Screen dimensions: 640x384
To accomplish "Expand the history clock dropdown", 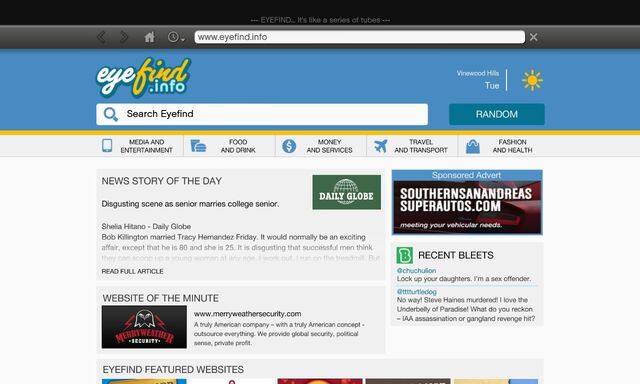I will tap(176, 37).
